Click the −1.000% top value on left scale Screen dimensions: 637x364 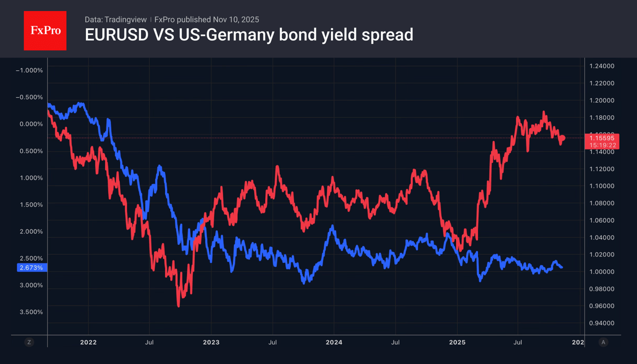pyautogui.click(x=29, y=71)
